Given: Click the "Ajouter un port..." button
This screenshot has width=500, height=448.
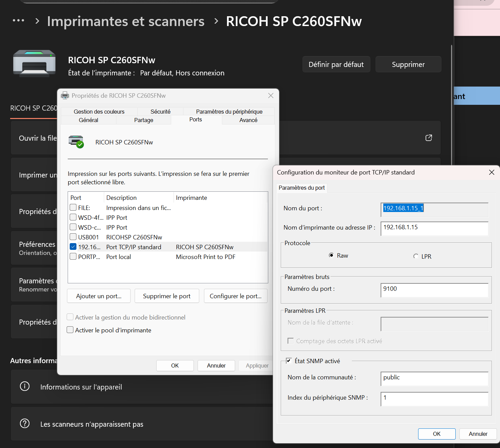Looking at the screenshot, I should click(x=98, y=296).
